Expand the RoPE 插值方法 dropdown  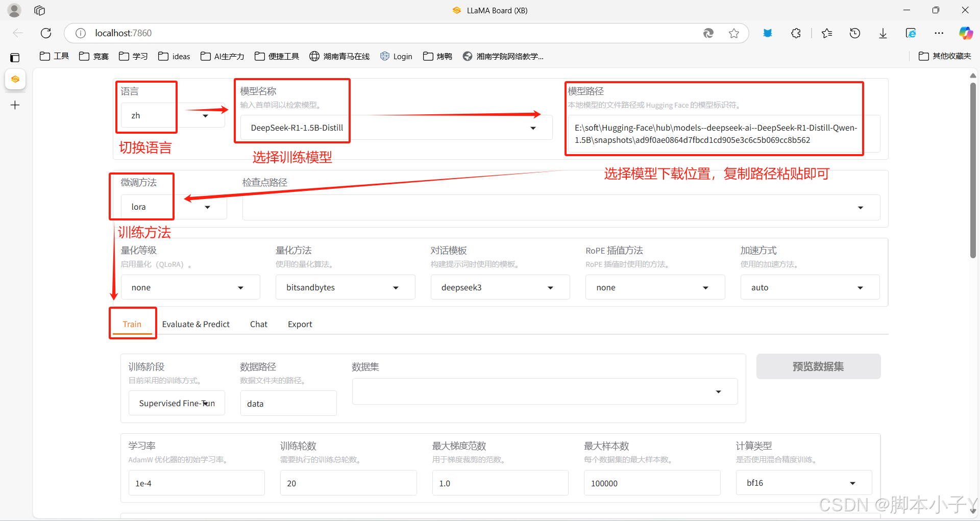coord(705,288)
